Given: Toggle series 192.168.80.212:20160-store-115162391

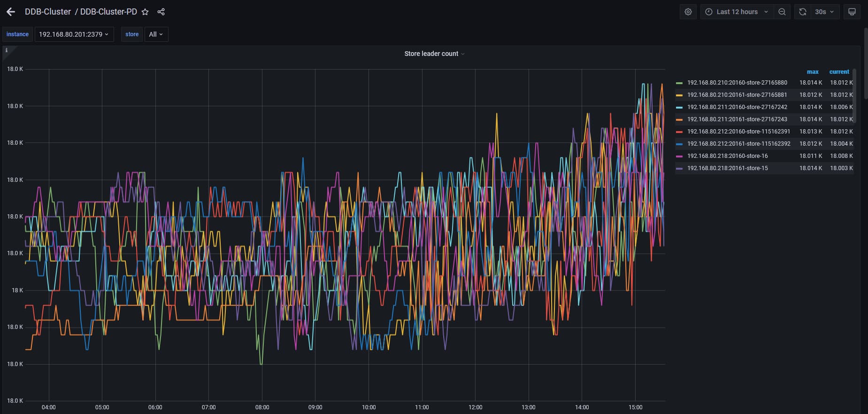Looking at the screenshot, I should coord(738,132).
